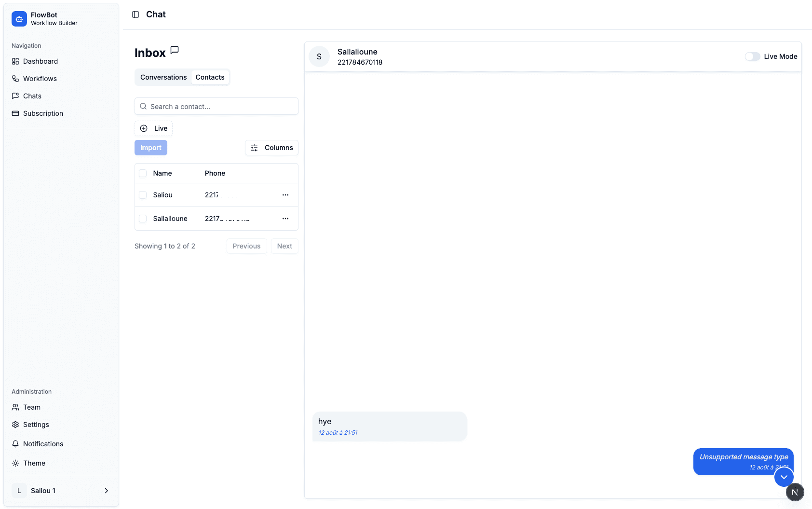Image resolution: width=812 pixels, height=509 pixels.
Task: Select the Contacts tab
Action: [210, 77]
